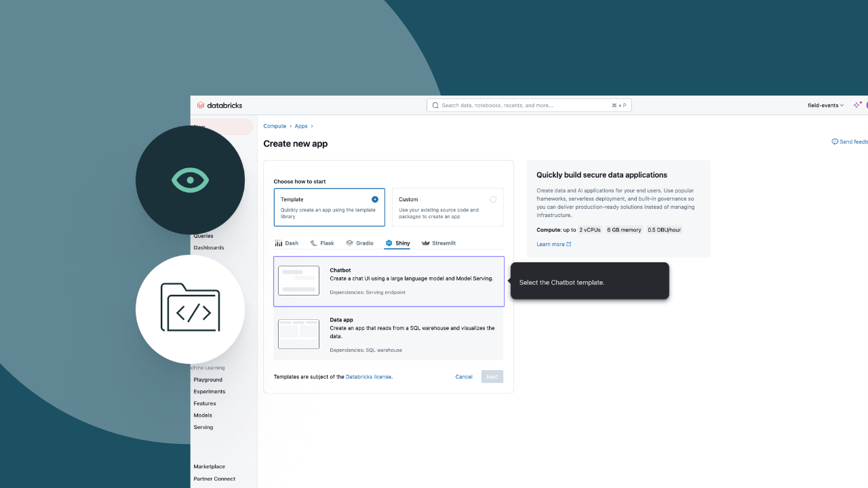Screen dimensions: 868x488
Task: Open Marketplace in the sidebar
Action: [x=210, y=466]
